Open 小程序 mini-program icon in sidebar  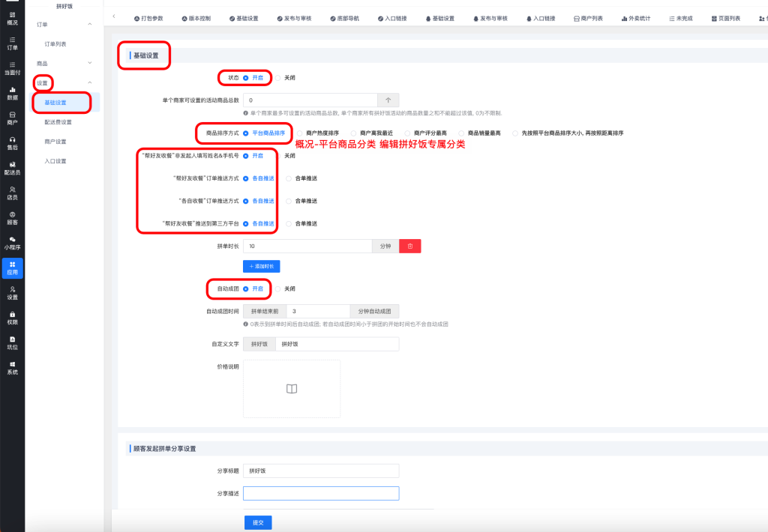pyautogui.click(x=12, y=243)
